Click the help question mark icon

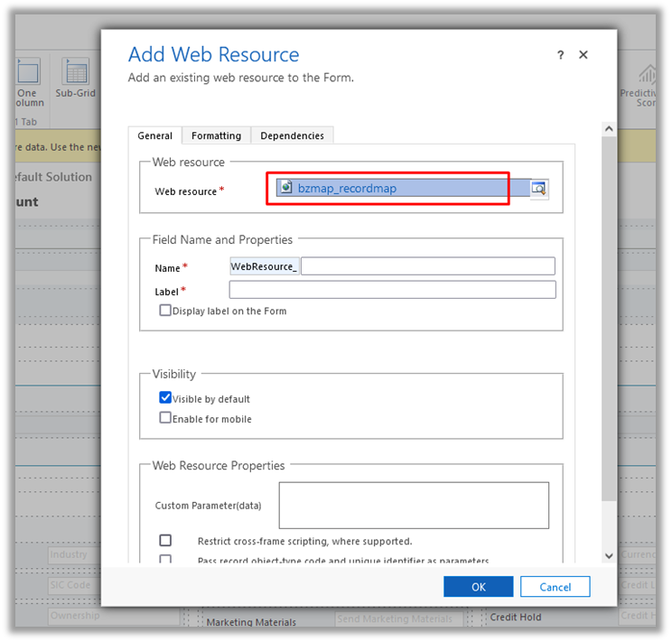[x=561, y=55]
